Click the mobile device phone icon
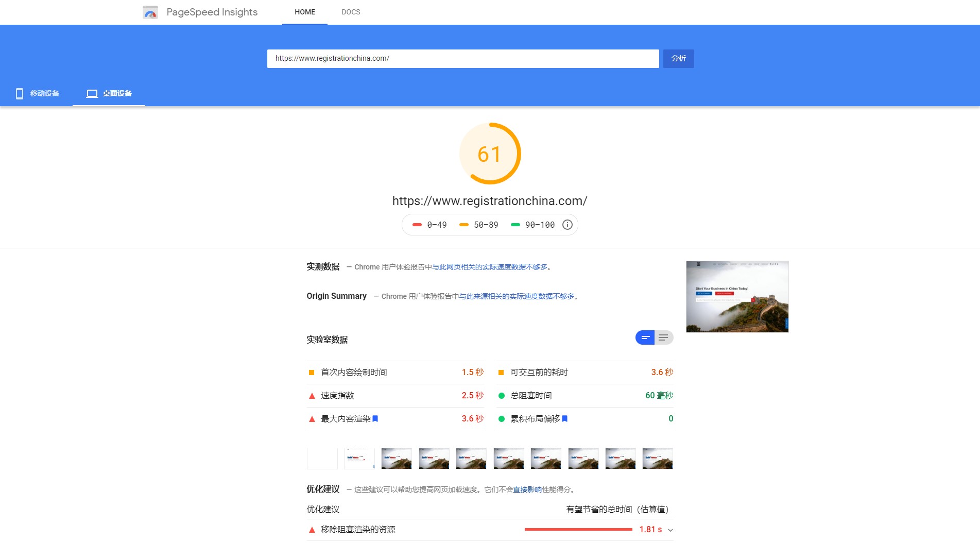 (20, 93)
